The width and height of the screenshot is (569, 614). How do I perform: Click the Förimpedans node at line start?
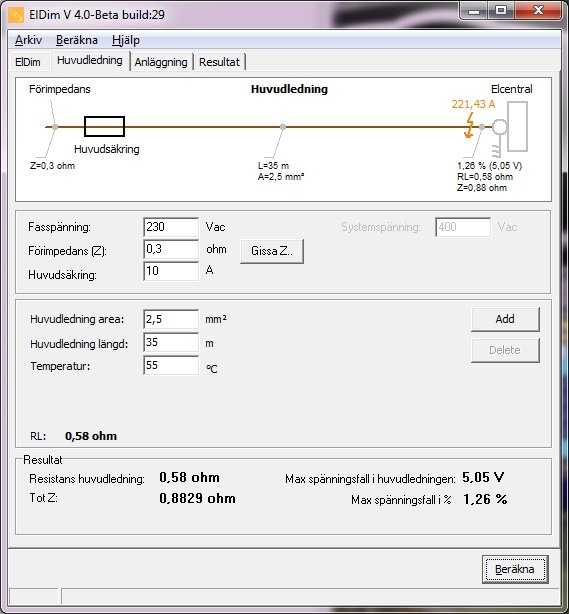pyautogui.click(x=55, y=127)
